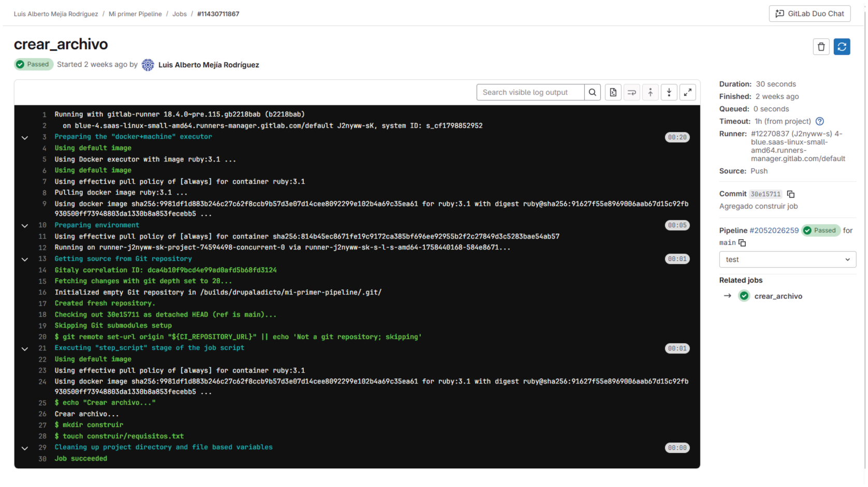Toggle log line wrapping
Image resolution: width=868 pixels, height=487 pixels.
(x=631, y=93)
